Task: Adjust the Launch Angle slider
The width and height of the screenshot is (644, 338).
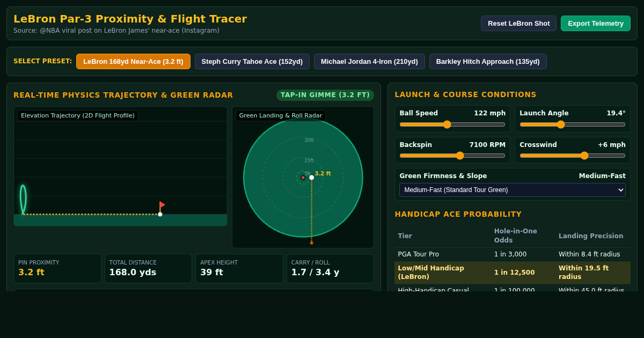Action: [573, 124]
